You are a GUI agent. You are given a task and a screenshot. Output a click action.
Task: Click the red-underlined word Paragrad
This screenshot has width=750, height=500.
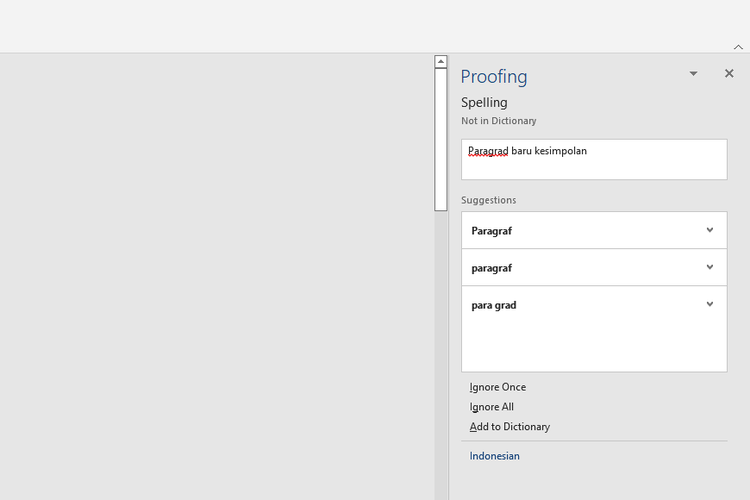[x=488, y=151]
